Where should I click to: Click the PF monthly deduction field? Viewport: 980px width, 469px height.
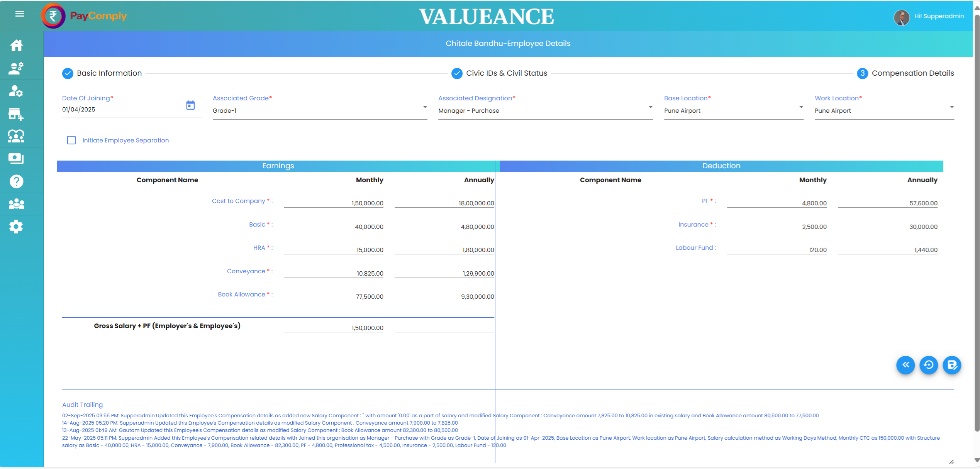tap(777, 203)
